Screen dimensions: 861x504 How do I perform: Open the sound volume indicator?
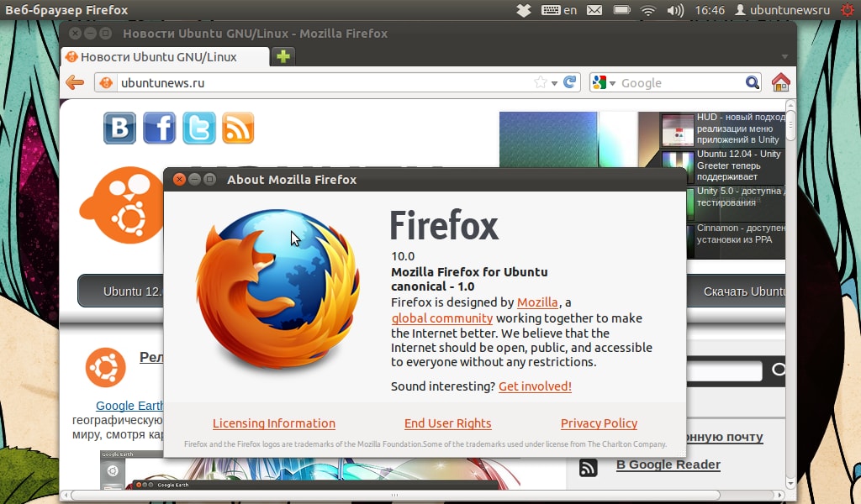(x=675, y=10)
